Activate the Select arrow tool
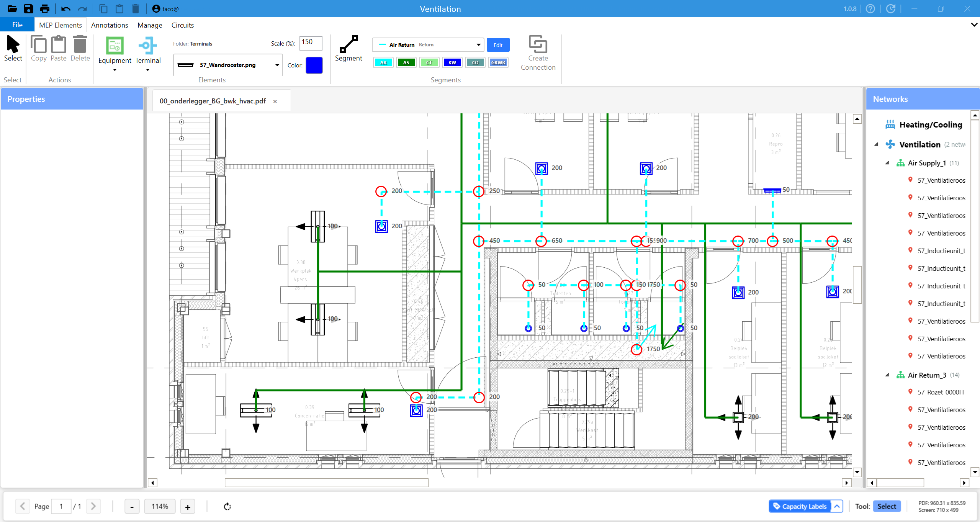980x522 pixels. (x=13, y=48)
